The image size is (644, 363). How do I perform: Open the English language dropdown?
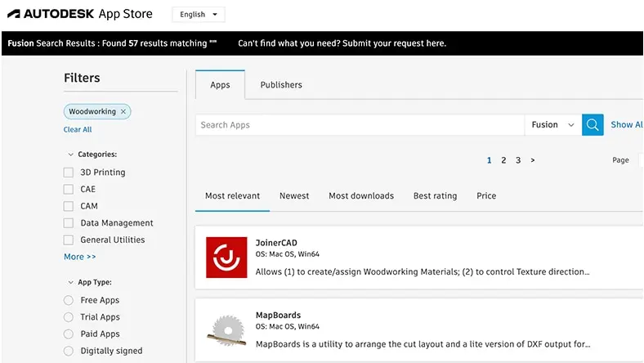pyautogui.click(x=199, y=15)
